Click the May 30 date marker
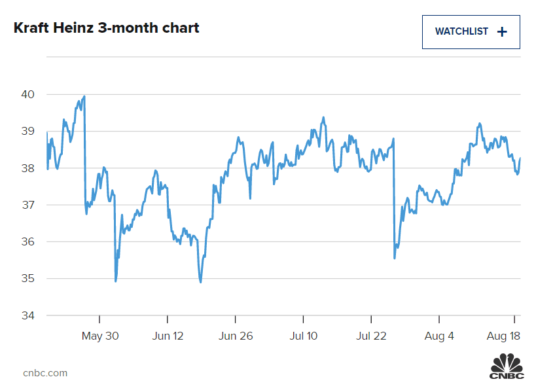This screenshot has height=392, width=536. pos(100,336)
